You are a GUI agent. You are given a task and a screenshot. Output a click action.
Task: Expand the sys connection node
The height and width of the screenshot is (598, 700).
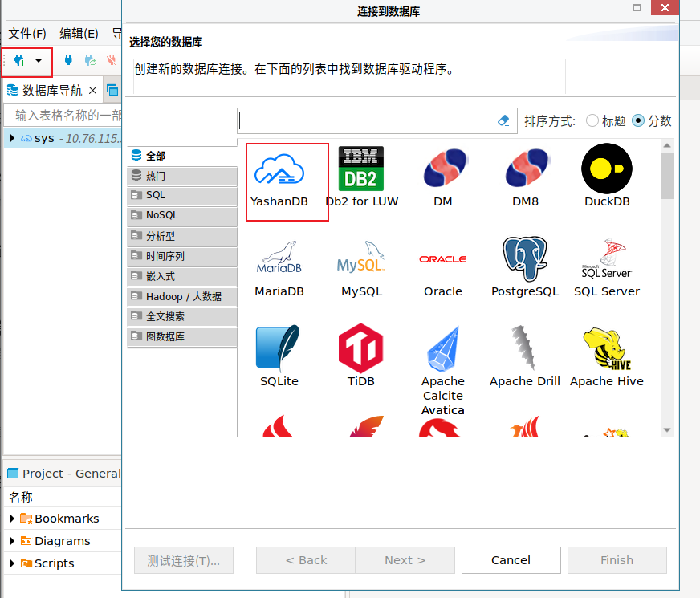12,138
